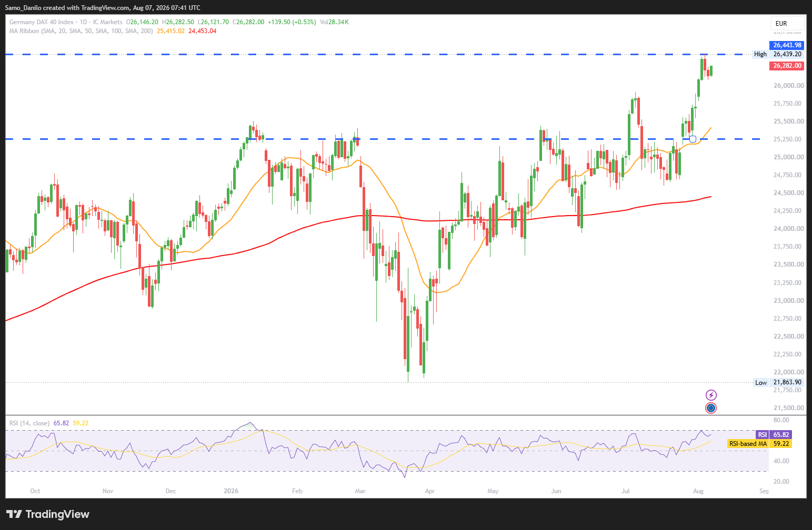This screenshot has width=812, height=530.
Task: Click the 22,000.00 price axis label
Action: (788, 372)
